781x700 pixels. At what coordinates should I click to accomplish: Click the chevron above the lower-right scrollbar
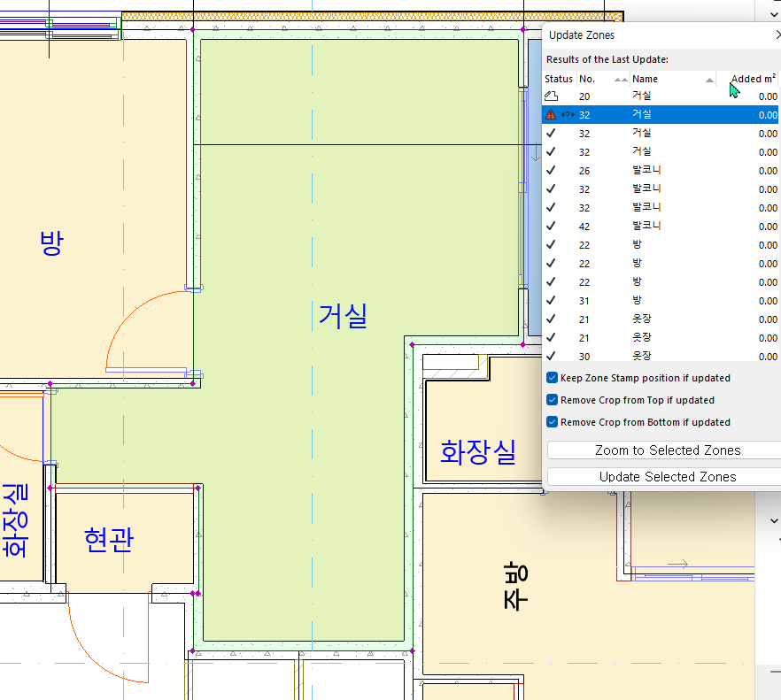(x=773, y=520)
